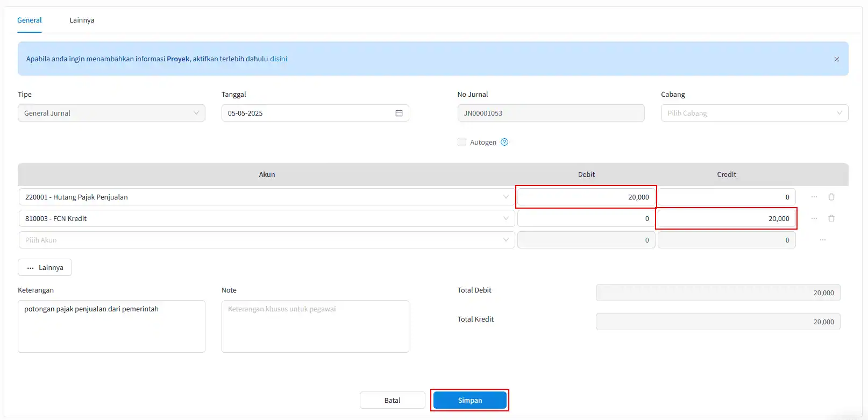The width and height of the screenshot is (868, 420).
Task: Click credit field of FCN Kredit row
Action: [x=727, y=218]
